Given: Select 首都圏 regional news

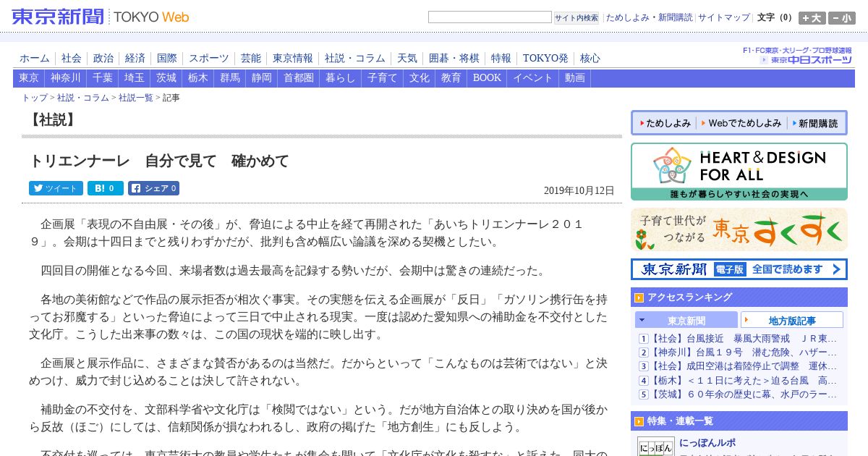Looking at the screenshot, I should pyautogui.click(x=299, y=78).
